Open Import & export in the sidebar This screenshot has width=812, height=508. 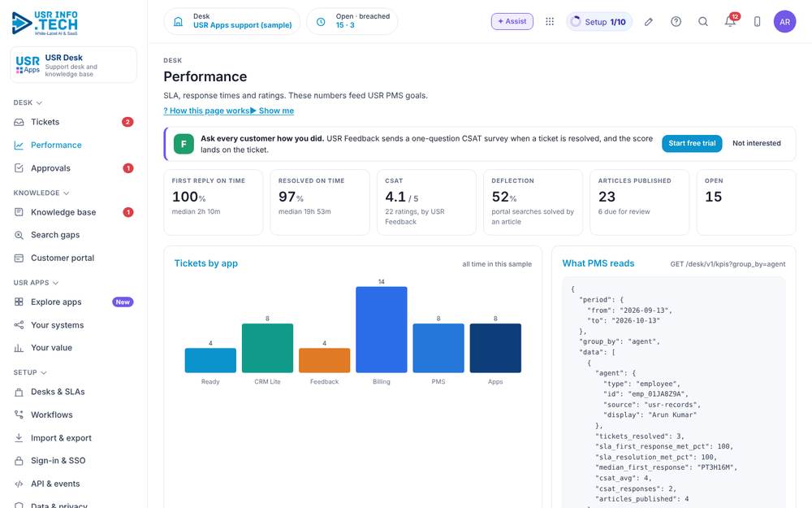tap(74, 438)
